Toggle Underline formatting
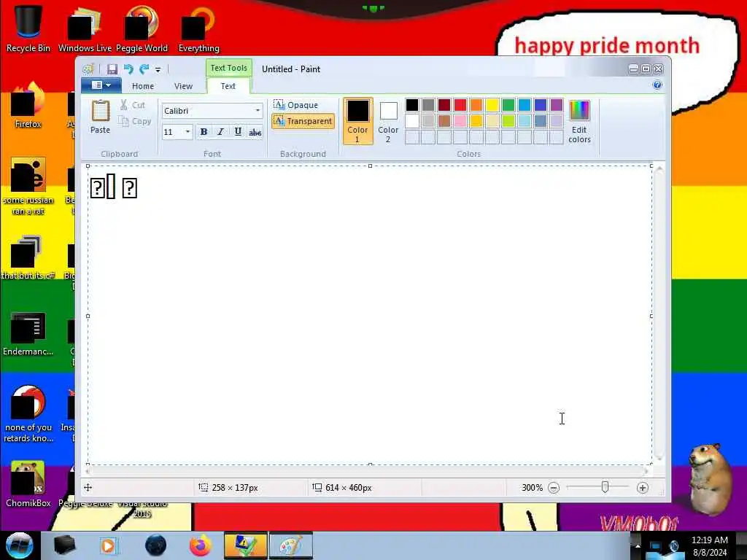The width and height of the screenshot is (747, 560). tap(238, 132)
